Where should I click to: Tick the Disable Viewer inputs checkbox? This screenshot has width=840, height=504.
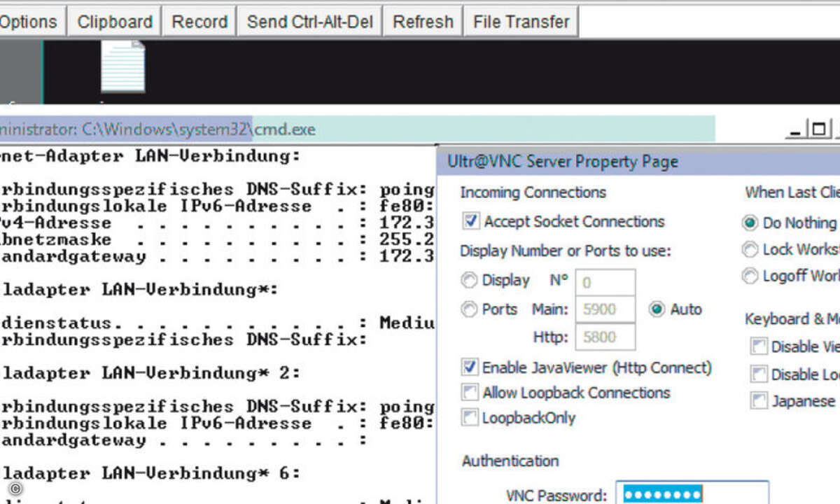(x=758, y=346)
